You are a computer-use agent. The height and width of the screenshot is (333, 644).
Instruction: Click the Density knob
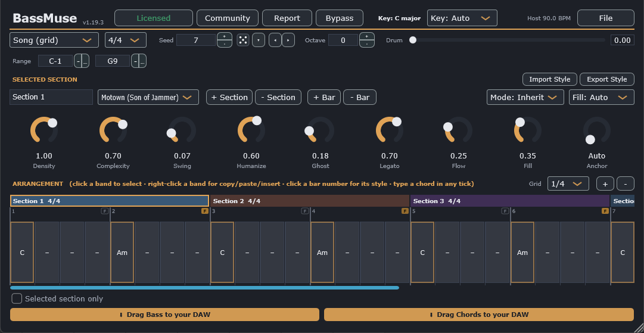pyautogui.click(x=44, y=130)
